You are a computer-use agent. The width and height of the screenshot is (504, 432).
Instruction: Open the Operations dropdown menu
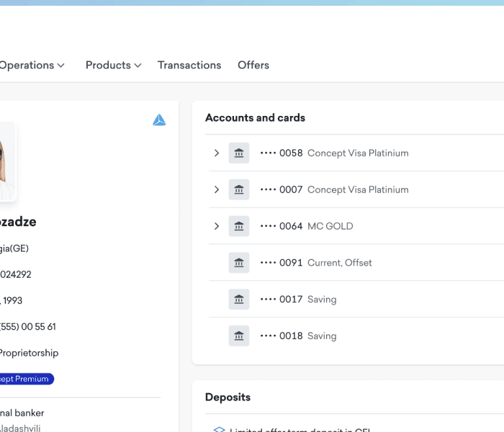(32, 66)
